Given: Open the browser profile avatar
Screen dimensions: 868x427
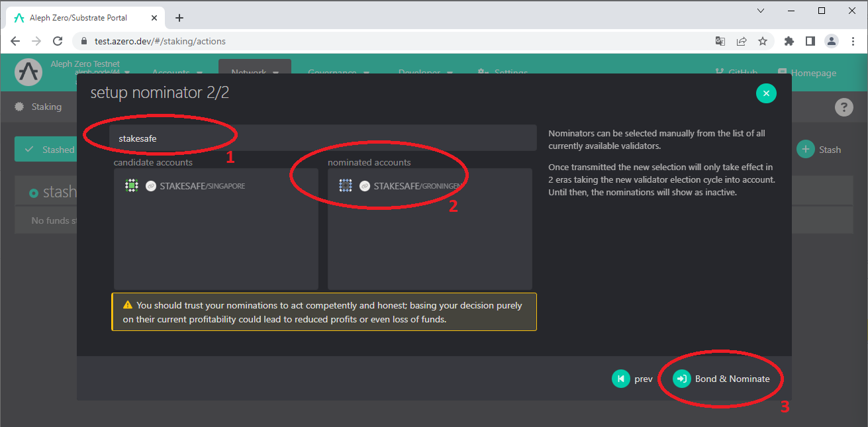Looking at the screenshot, I should (831, 41).
